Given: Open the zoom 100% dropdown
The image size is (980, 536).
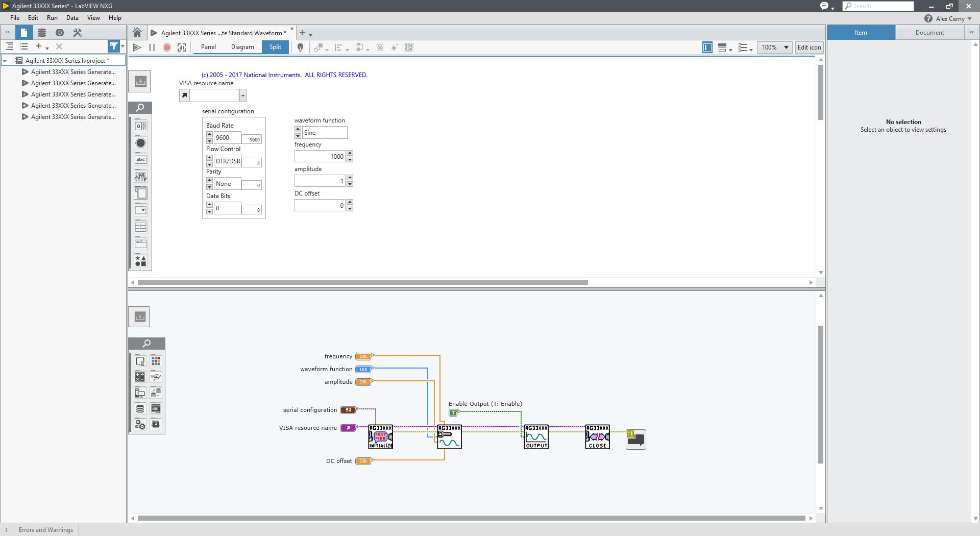Looking at the screenshot, I should pos(774,47).
